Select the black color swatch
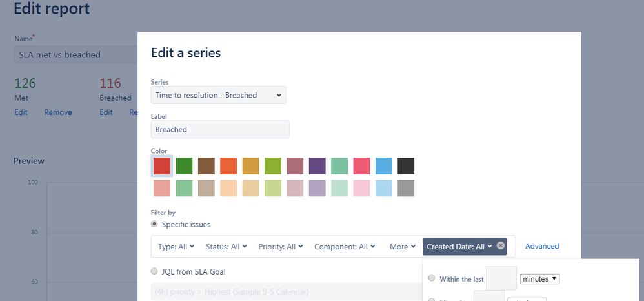Viewport: 644px width, 301px height. pyautogui.click(x=406, y=166)
